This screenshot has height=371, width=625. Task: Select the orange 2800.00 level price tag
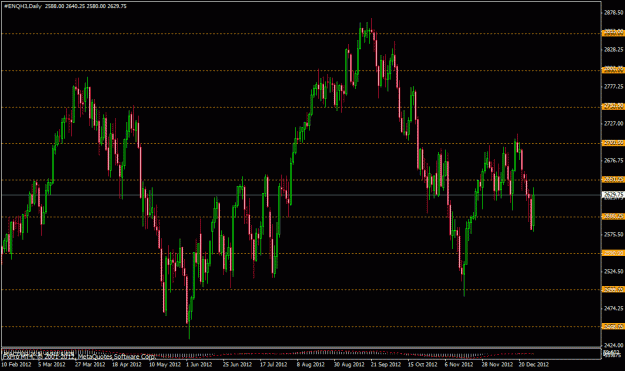(613, 70)
